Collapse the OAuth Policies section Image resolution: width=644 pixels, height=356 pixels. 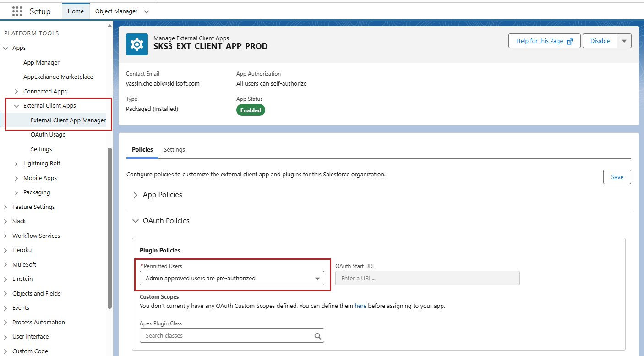pyautogui.click(x=135, y=221)
